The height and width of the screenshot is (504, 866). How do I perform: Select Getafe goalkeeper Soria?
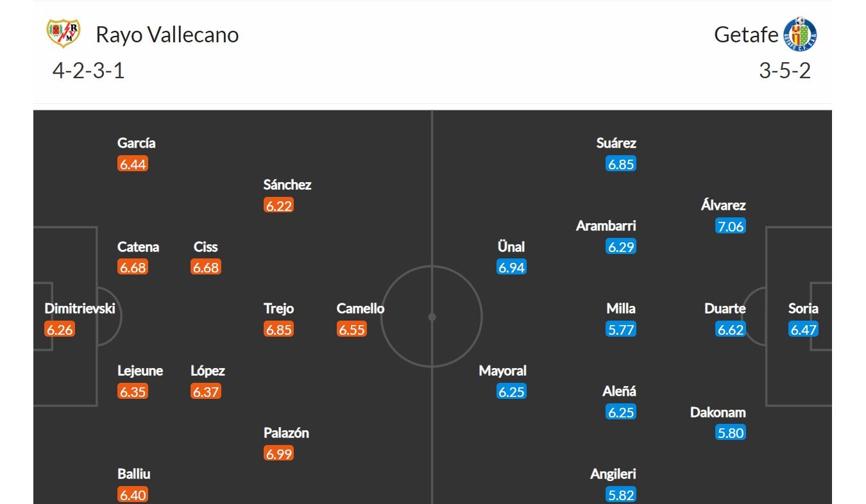(x=803, y=309)
